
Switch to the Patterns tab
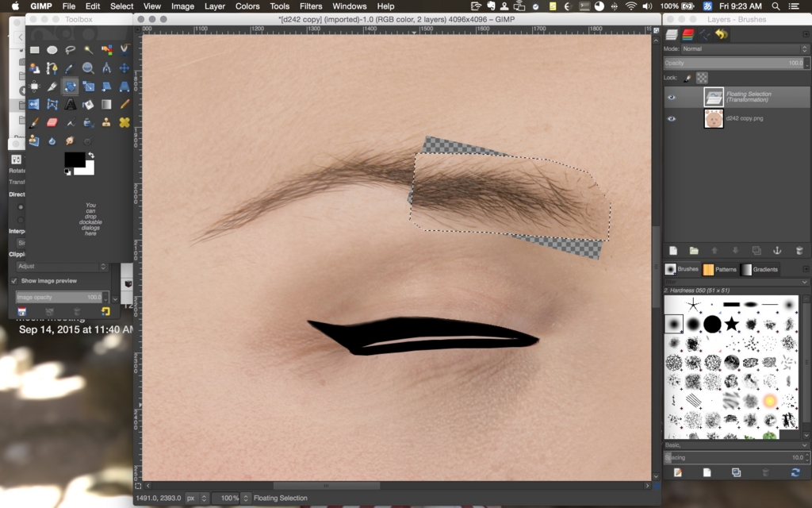pyautogui.click(x=720, y=269)
